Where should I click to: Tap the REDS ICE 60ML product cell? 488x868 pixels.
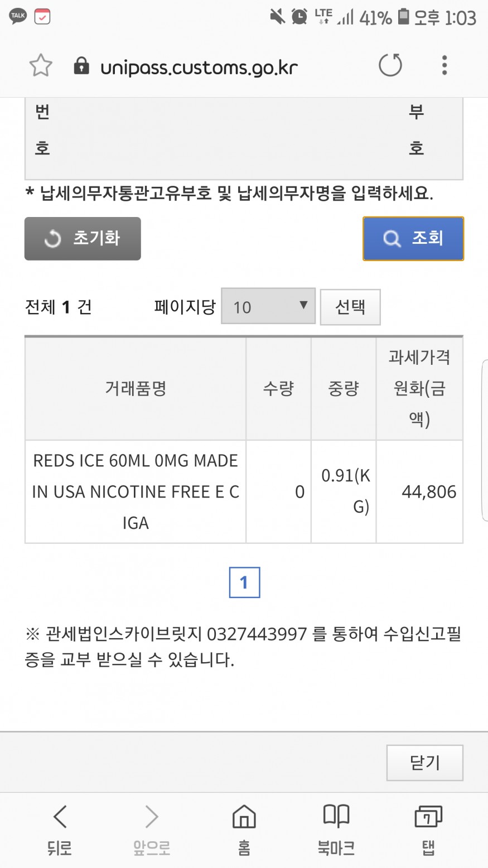coord(136,491)
